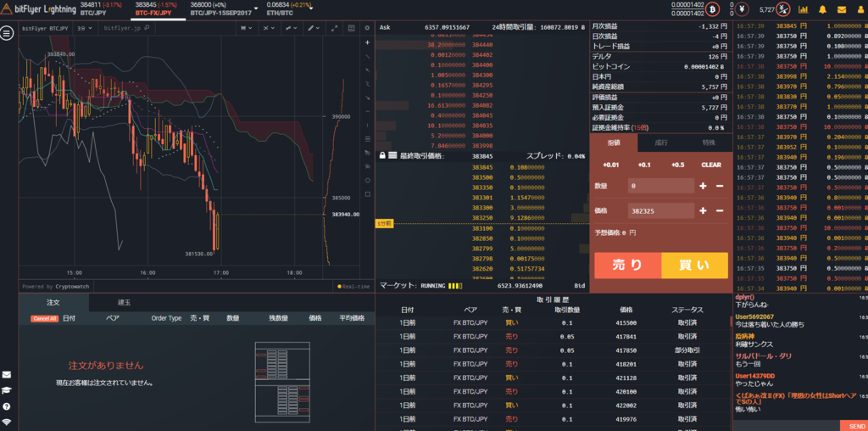This screenshot has width=868, height=431.
Task: Click the 価格 price input field
Action: [x=661, y=211]
